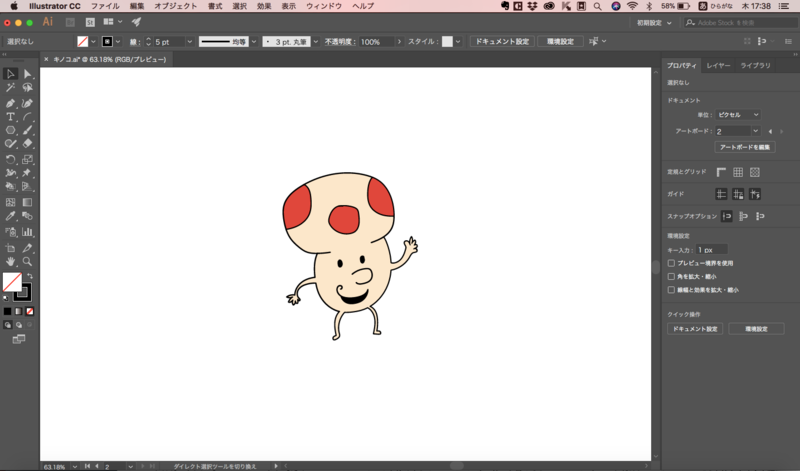This screenshot has width=800, height=471.
Task: Toggle smart guides button
Action: [x=755, y=194]
